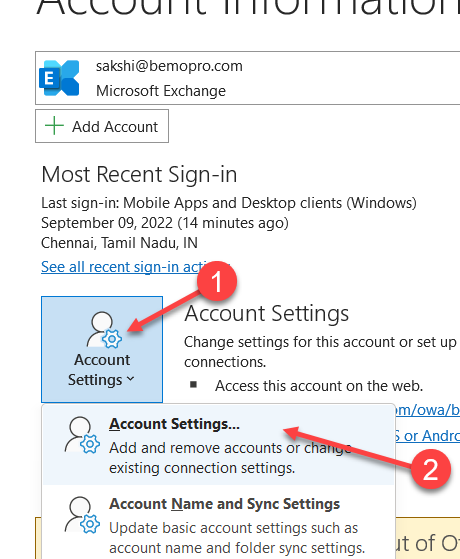Image resolution: width=460 pixels, height=559 pixels.
Task: Click the 'Most Recent Sign-in' heading
Action: pos(139,175)
